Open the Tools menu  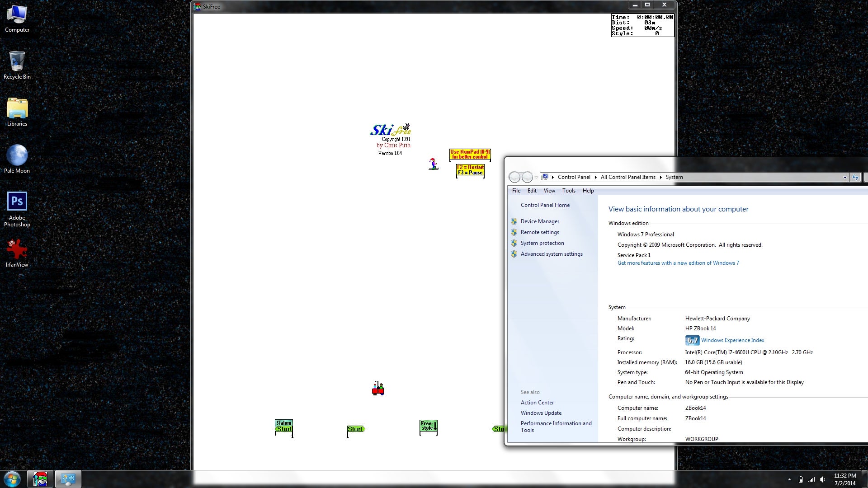569,191
